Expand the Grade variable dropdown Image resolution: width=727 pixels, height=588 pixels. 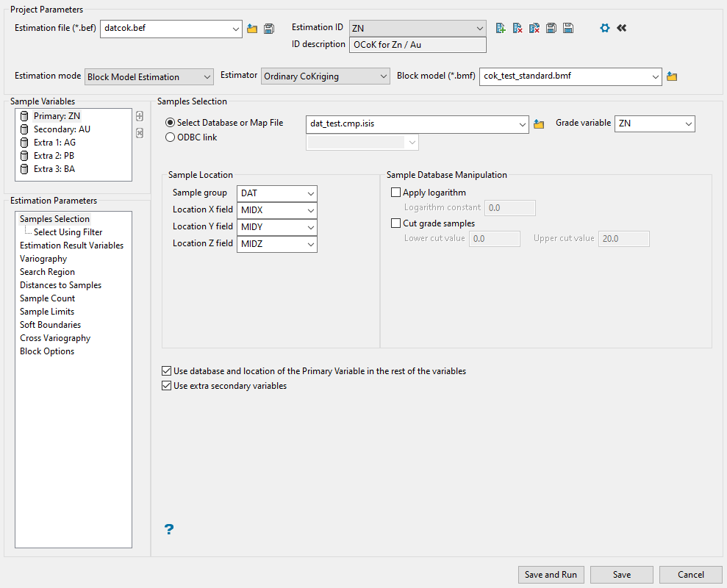click(x=655, y=123)
